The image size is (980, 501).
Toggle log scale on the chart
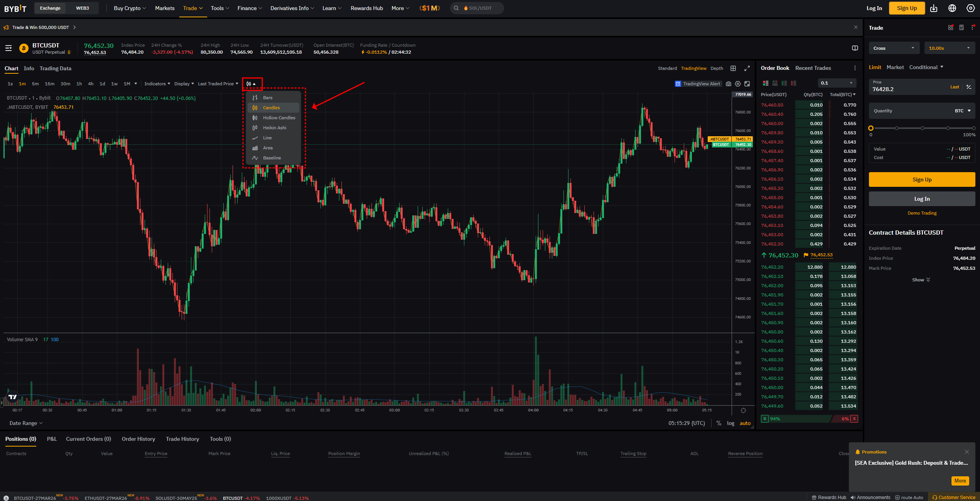click(730, 423)
